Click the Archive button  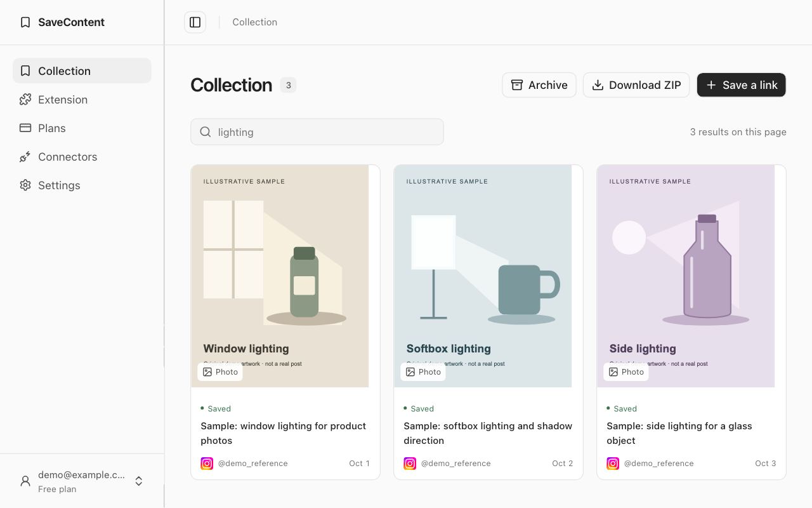(x=539, y=85)
